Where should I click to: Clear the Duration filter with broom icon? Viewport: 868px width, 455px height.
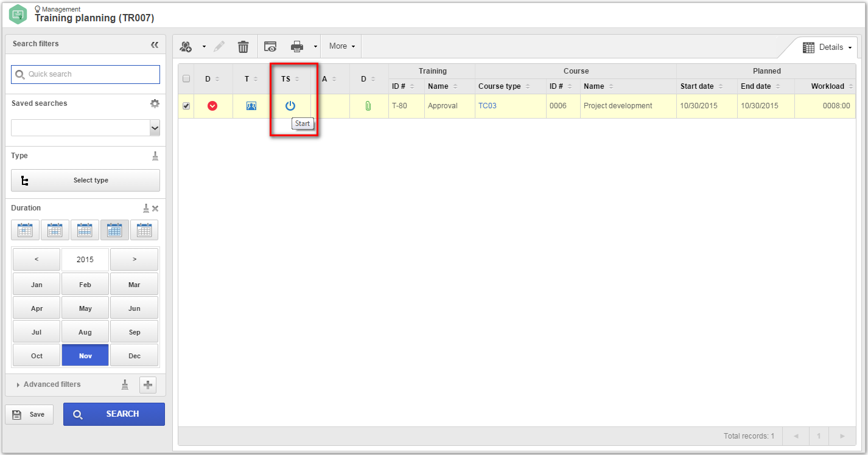click(x=146, y=208)
